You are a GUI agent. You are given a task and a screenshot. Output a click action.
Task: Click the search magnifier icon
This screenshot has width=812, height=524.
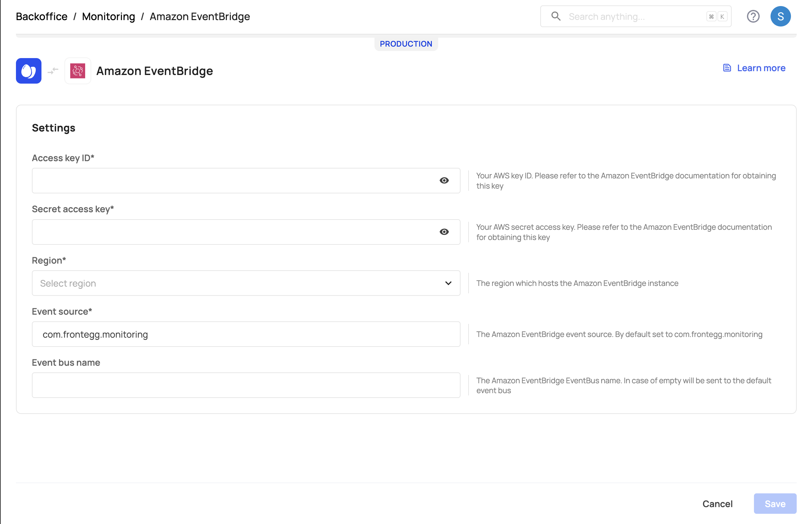556,16
